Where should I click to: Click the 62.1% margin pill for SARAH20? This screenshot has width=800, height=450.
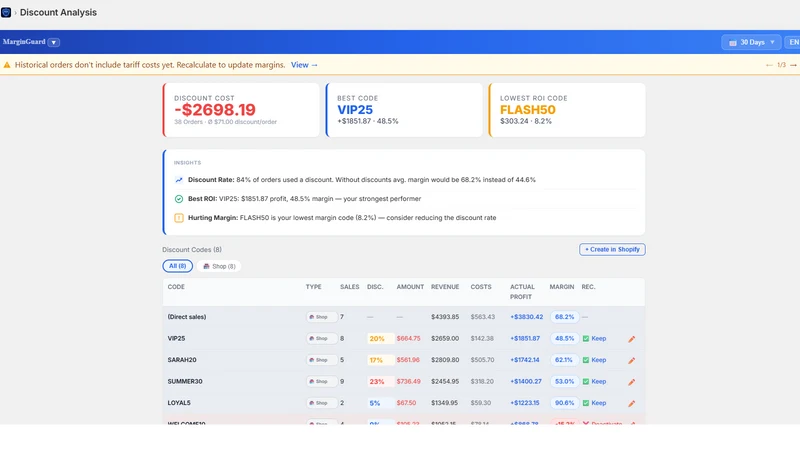pos(564,360)
